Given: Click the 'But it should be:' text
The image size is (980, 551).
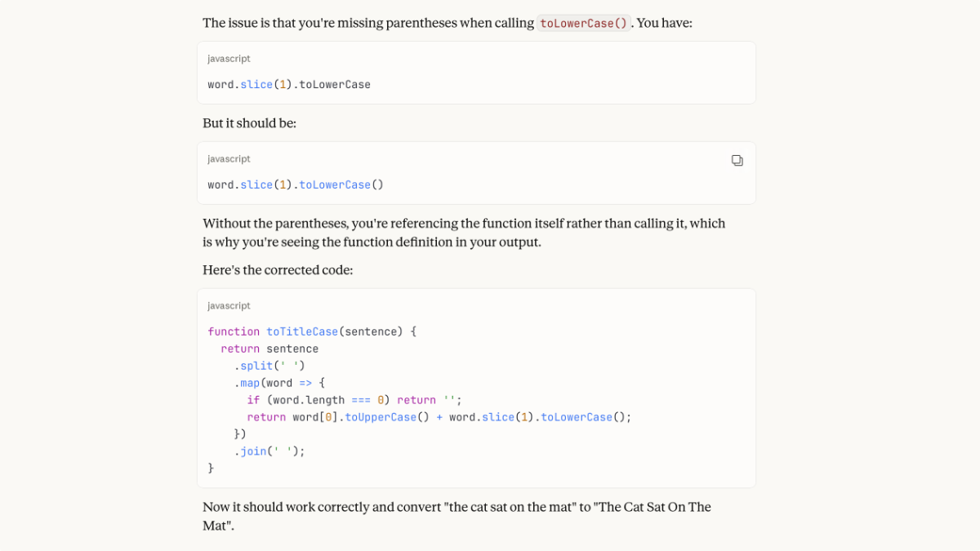Looking at the screenshot, I should point(249,123).
